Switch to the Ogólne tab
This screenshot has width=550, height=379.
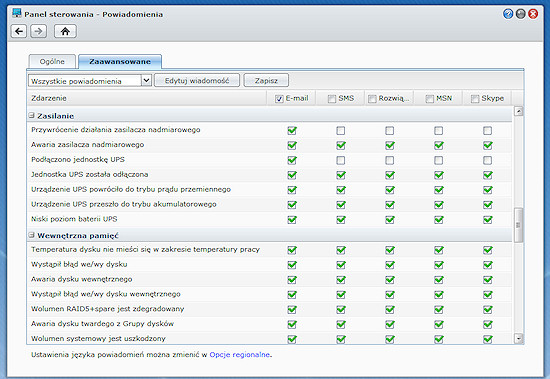pyautogui.click(x=52, y=61)
